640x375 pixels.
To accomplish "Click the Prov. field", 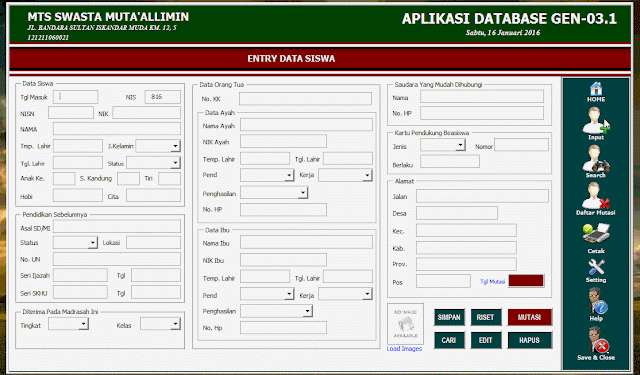I will point(466,264).
